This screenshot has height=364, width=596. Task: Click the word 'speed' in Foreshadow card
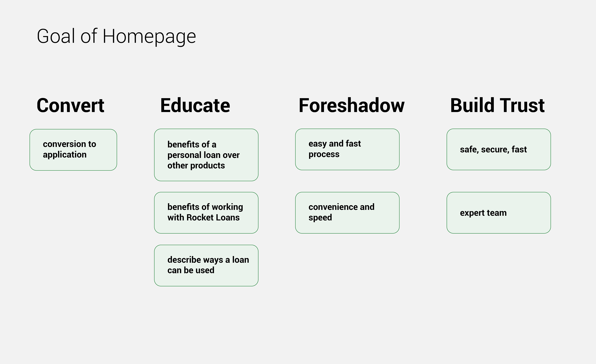320,218
